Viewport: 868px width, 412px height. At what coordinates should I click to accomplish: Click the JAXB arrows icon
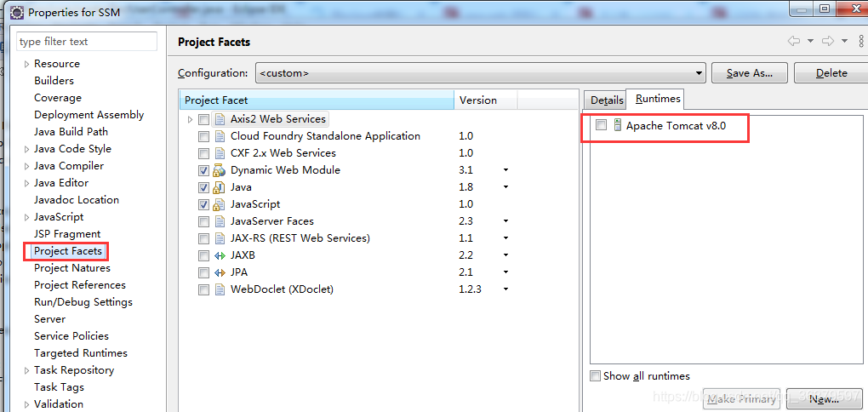[220, 256]
